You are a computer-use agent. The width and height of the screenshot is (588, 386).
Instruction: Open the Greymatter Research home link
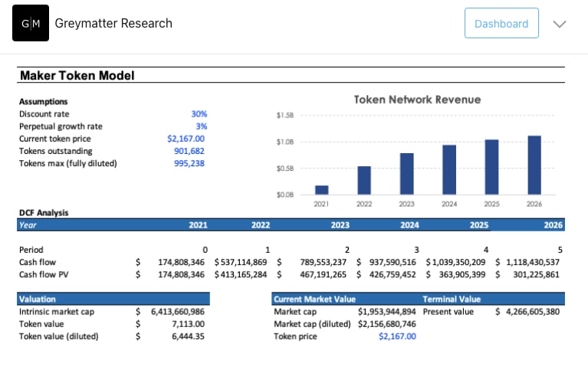113,23
